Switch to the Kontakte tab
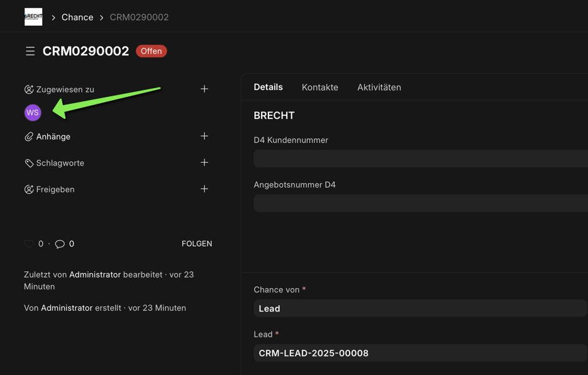The height and width of the screenshot is (375, 588). [x=319, y=87]
